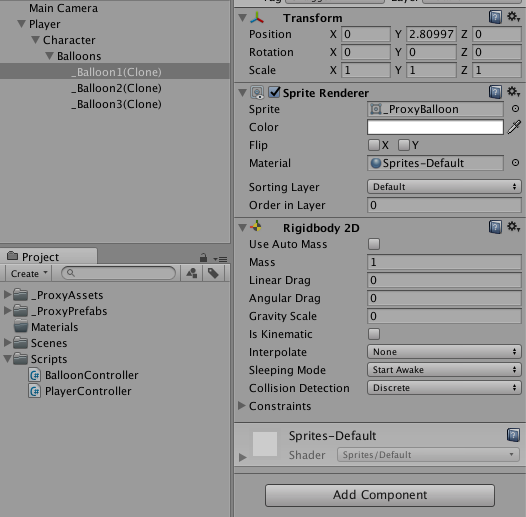
Task: Open the Sprite object picker circle
Action: coord(515,109)
